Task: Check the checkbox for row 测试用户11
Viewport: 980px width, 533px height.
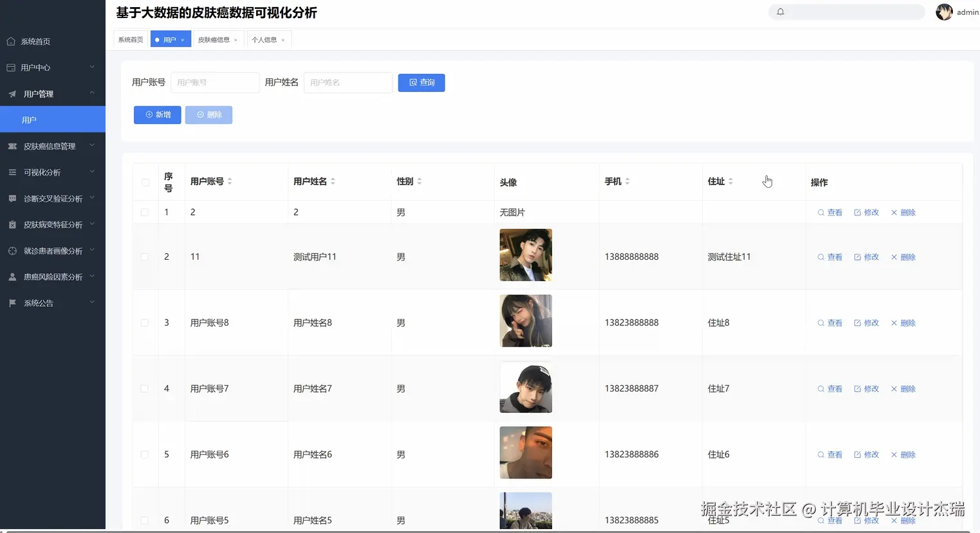Action: tap(145, 255)
